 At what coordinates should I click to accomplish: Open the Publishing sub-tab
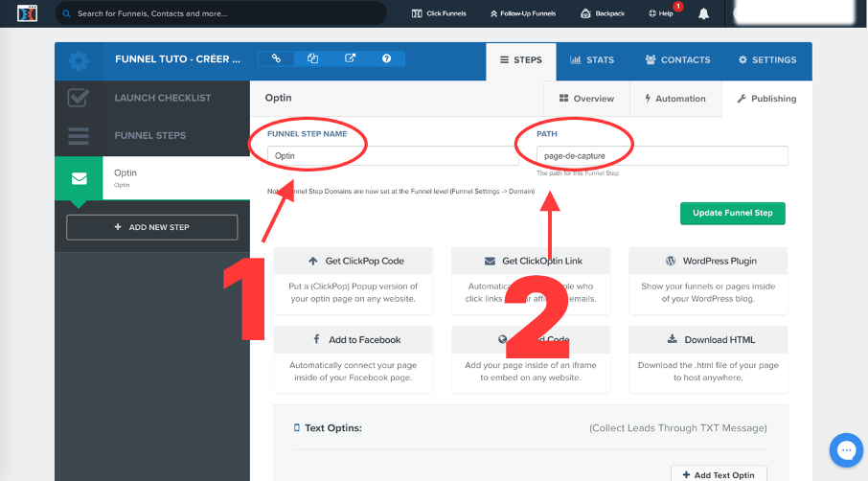[x=766, y=99]
